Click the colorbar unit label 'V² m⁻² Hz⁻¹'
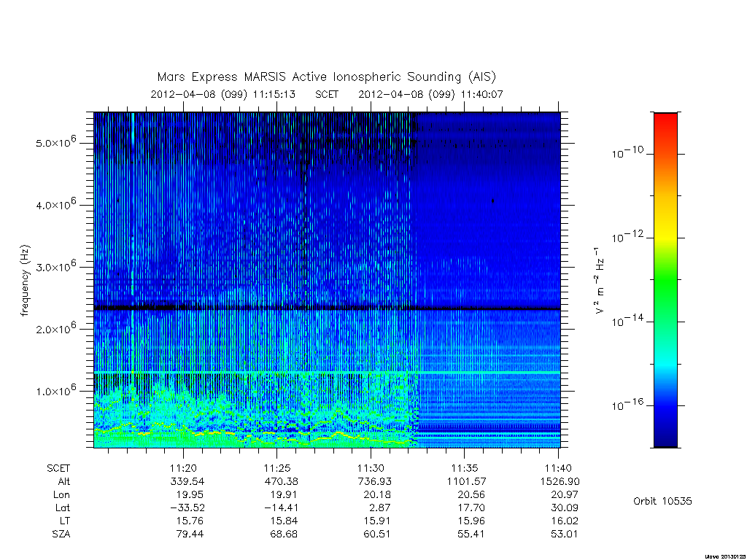 point(599,281)
